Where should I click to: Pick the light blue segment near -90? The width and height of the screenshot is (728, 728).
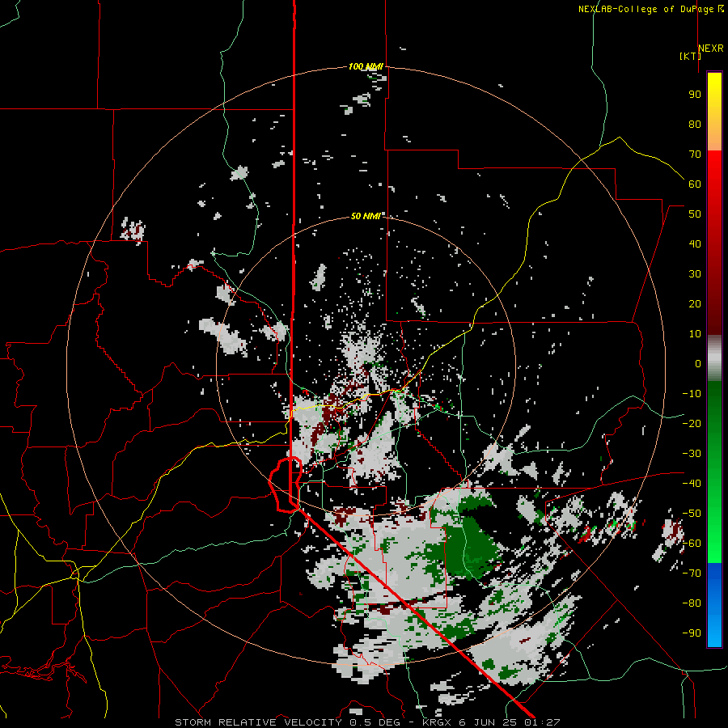coord(714,632)
